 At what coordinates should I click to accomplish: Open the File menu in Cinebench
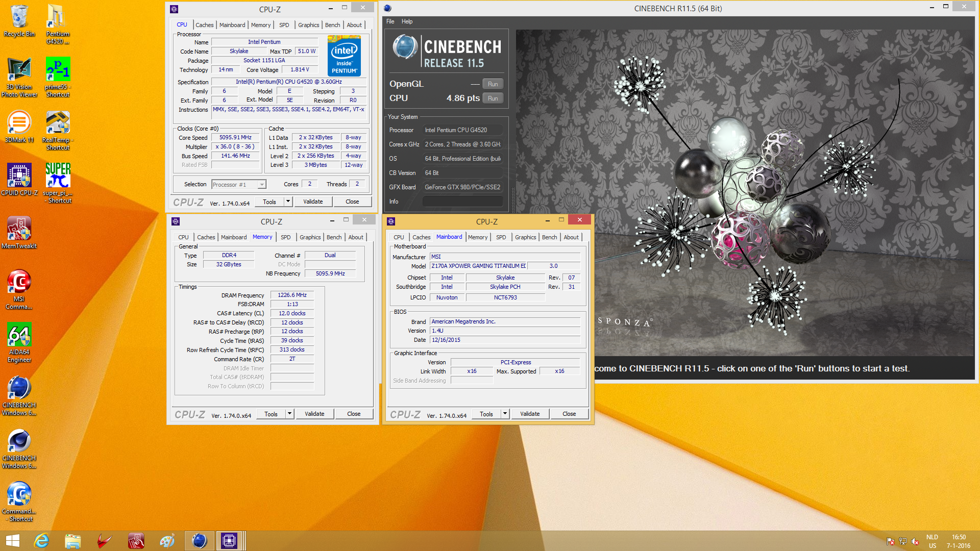(x=390, y=21)
